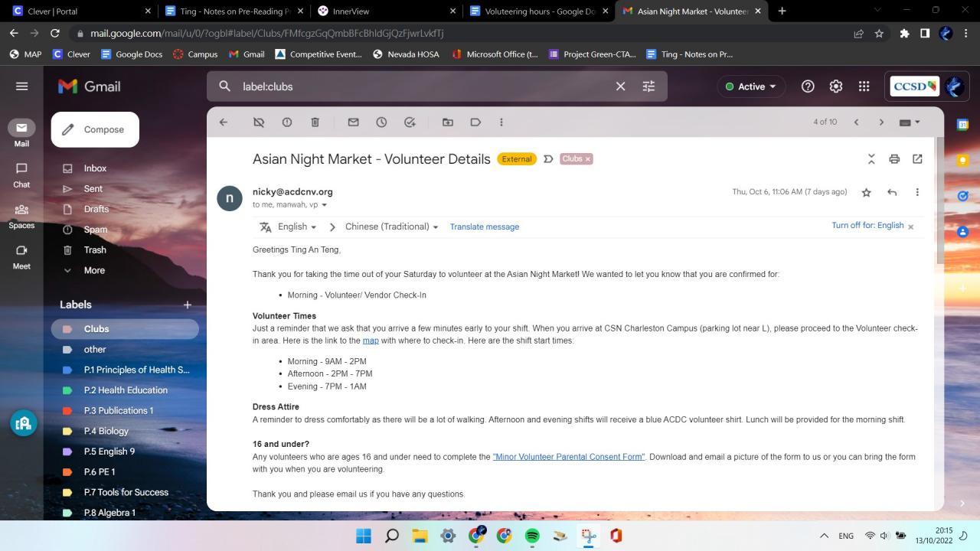Open the Active status dropdown
This screenshot has height=551, width=980.
pos(751,86)
